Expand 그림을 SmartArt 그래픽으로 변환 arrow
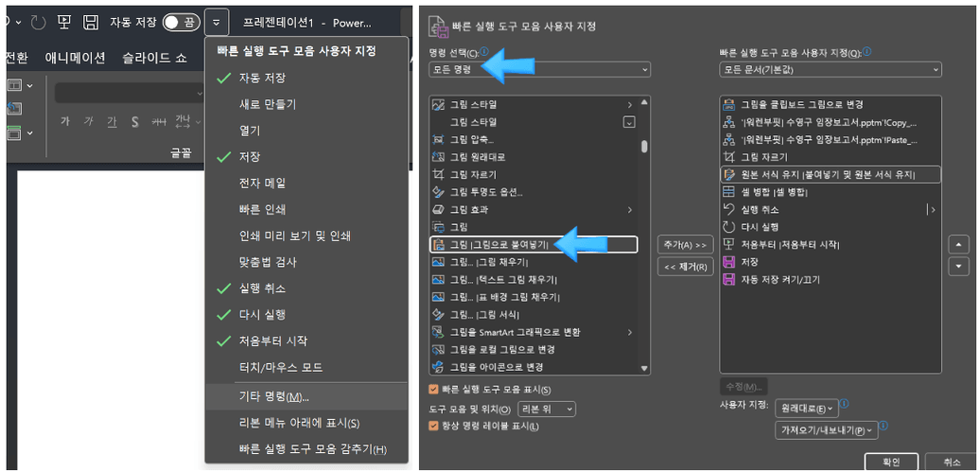 click(x=629, y=332)
